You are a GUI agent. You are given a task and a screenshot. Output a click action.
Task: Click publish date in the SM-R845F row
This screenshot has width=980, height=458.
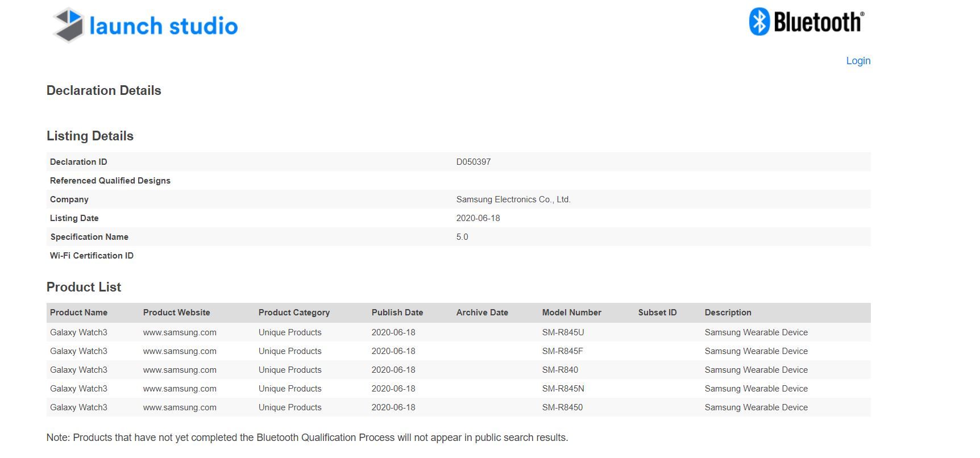point(393,351)
